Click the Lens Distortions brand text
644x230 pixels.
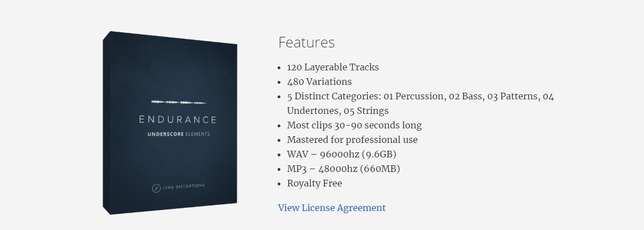[183, 186]
